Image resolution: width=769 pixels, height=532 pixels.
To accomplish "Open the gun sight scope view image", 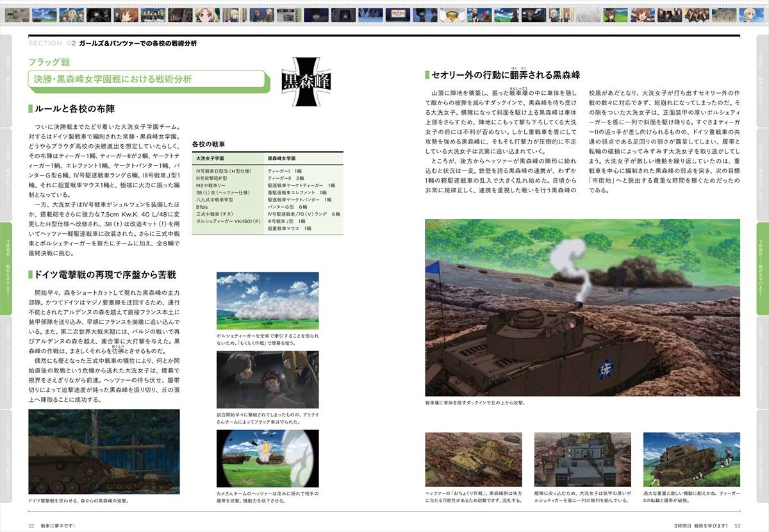I will 267,458.
